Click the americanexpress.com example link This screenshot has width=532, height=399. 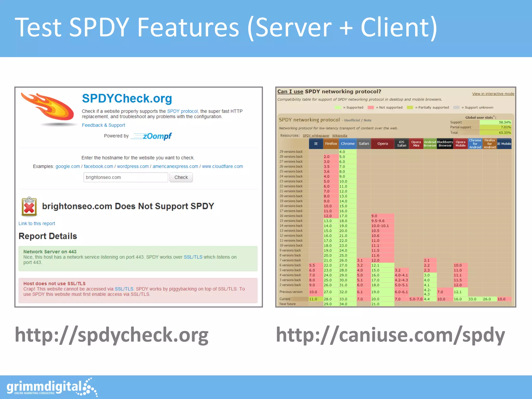(x=175, y=167)
